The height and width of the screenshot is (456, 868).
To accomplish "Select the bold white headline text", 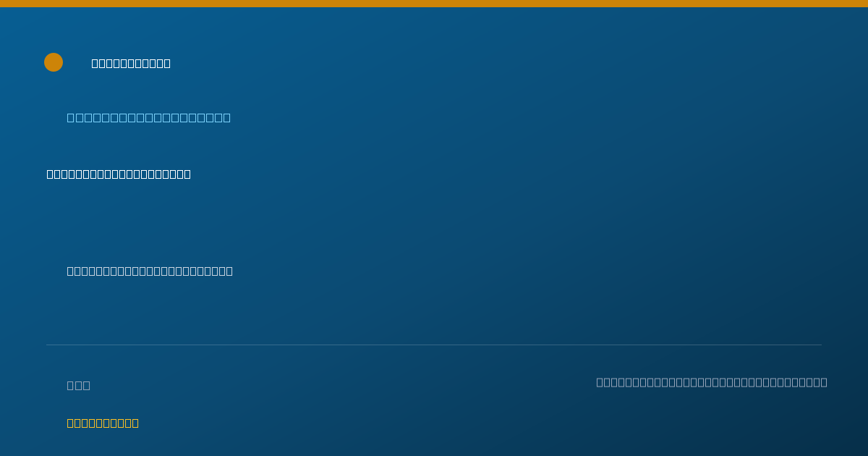I will [119, 174].
